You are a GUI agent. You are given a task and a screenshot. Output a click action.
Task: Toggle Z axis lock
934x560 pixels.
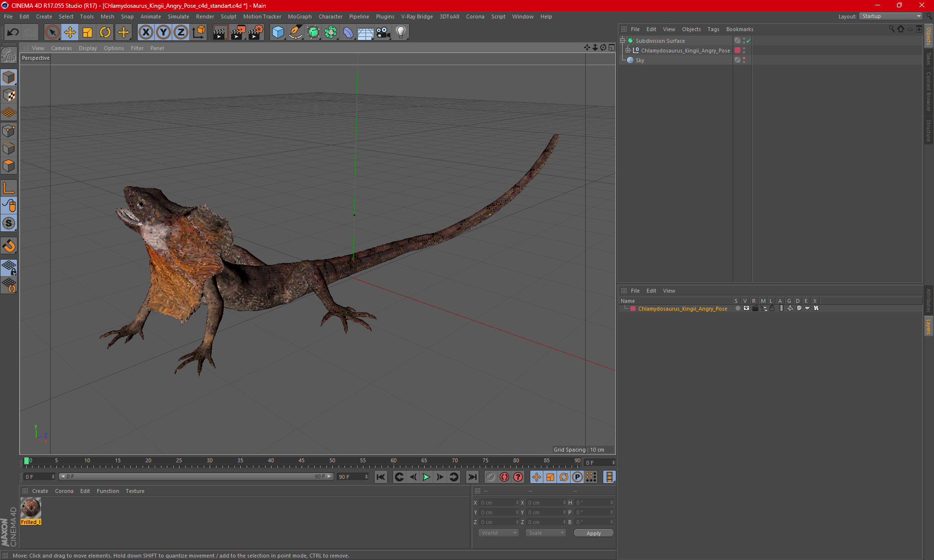coord(181,33)
